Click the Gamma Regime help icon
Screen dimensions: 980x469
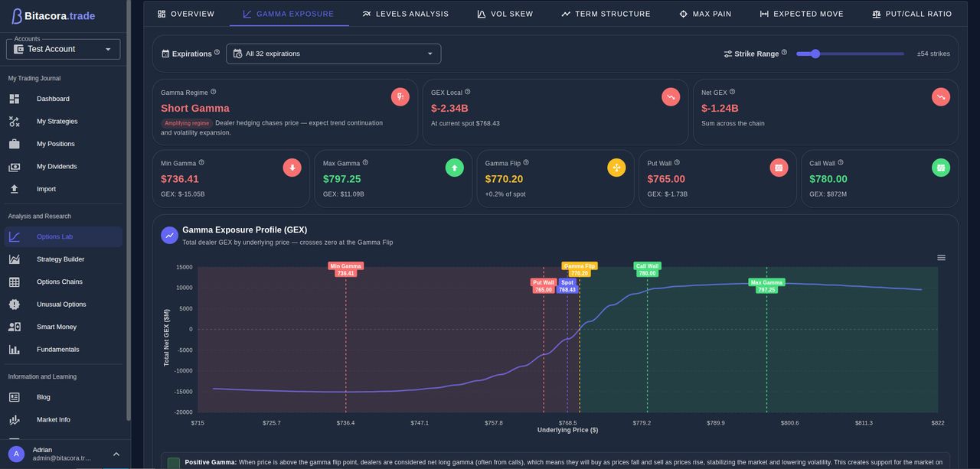coord(214,92)
